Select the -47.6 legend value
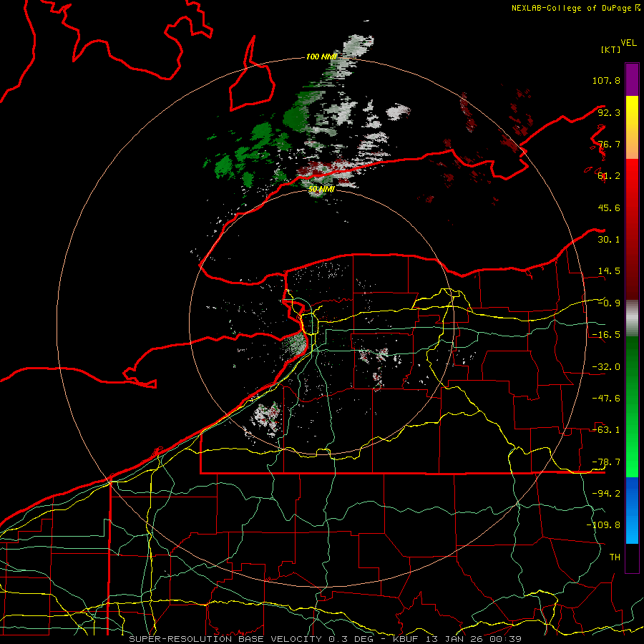 point(606,399)
